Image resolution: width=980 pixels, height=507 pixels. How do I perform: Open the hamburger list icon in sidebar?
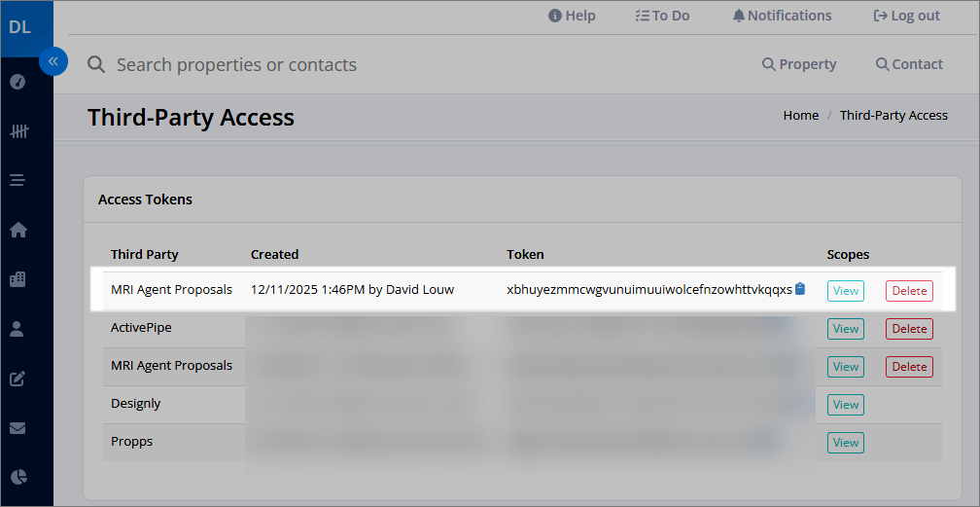click(x=17, y=181)
